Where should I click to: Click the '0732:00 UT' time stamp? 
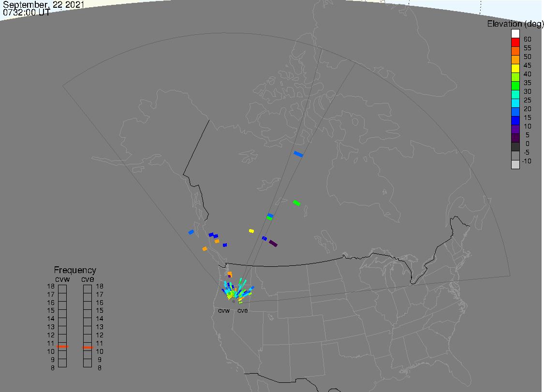[x=27, y=12]
